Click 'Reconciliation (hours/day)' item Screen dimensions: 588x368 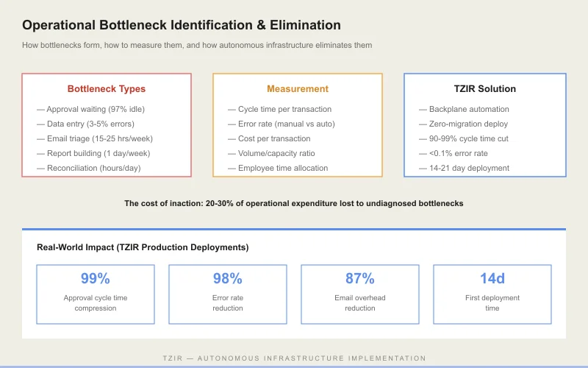click(89, 168)
